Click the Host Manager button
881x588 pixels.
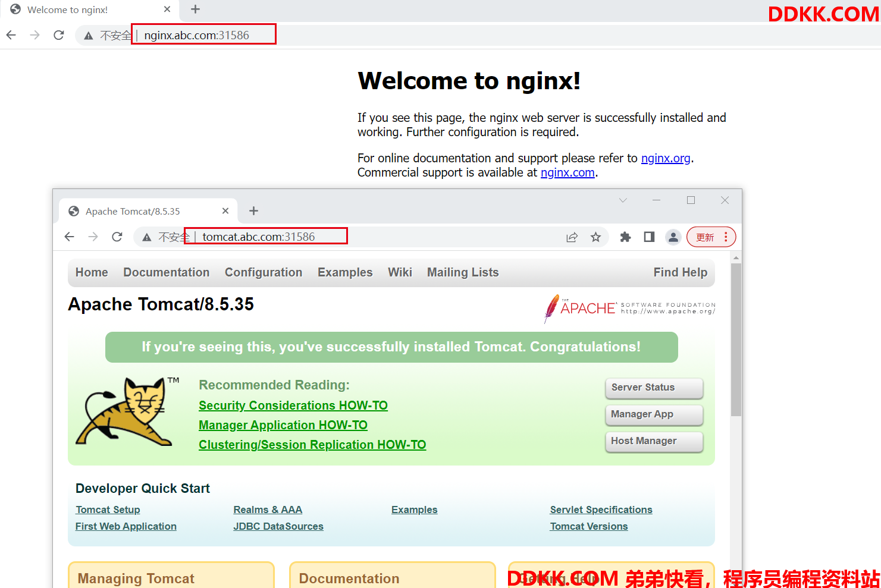click(x=654, y=441)
